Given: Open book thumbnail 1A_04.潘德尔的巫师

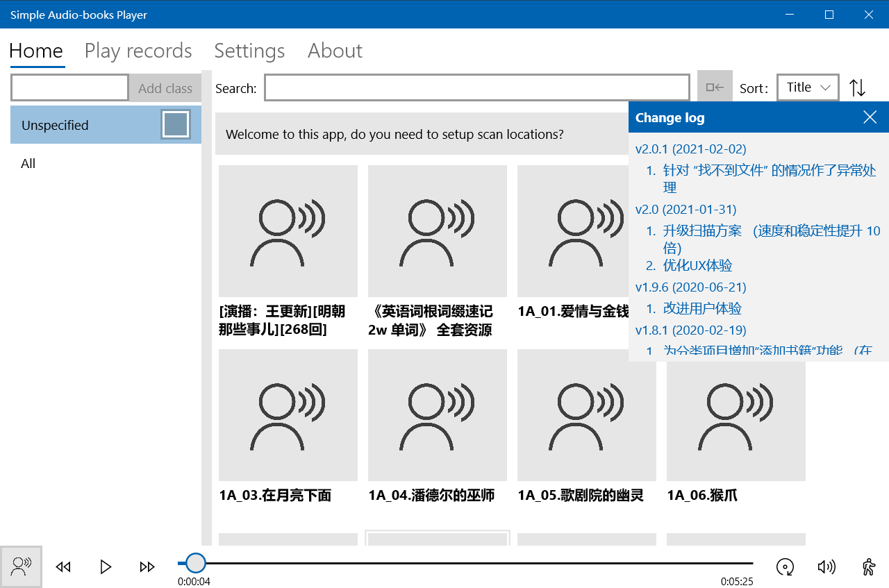Looking at the screenshot, I should tap(438, 415).
